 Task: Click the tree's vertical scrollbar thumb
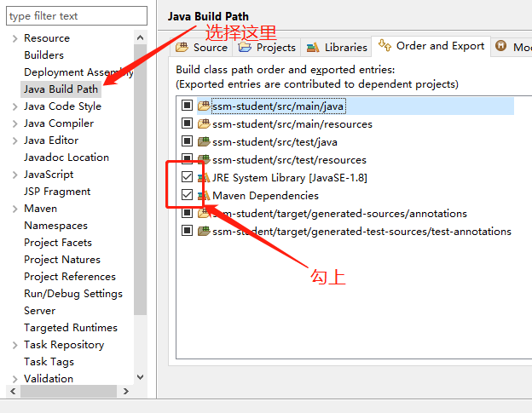(x=140, y=180)
